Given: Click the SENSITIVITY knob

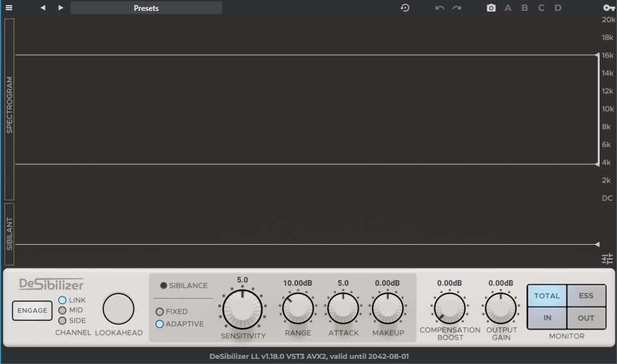Looking at the screenshot, I should [x=242, y=310].
